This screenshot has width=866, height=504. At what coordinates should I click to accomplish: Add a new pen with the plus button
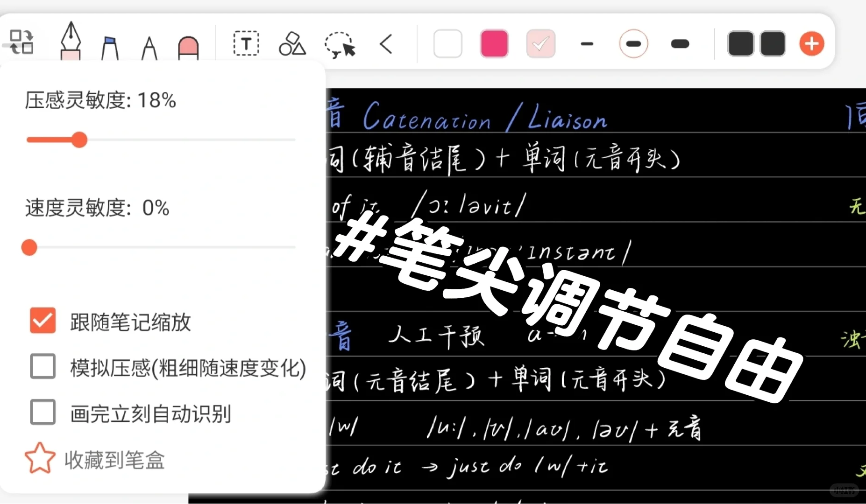[x=811, y=43]
